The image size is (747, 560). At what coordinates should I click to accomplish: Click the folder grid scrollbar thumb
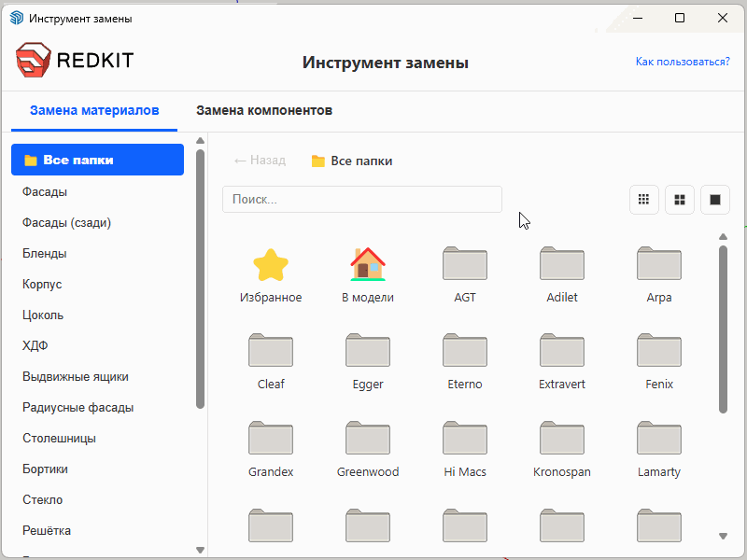point(723,329)
